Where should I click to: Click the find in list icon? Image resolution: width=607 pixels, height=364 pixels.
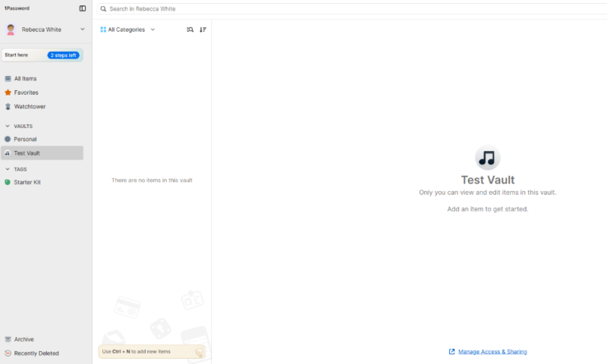coord(190,30)
